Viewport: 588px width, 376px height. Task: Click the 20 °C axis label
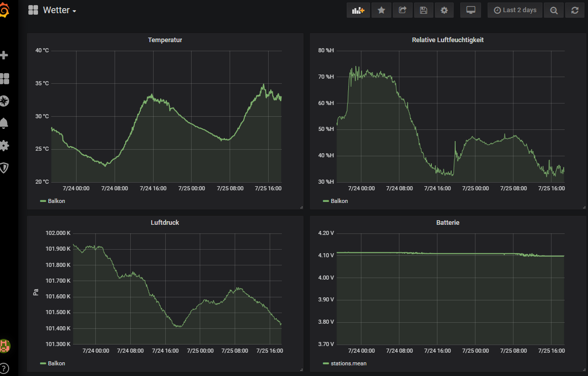tap(42, 182)
